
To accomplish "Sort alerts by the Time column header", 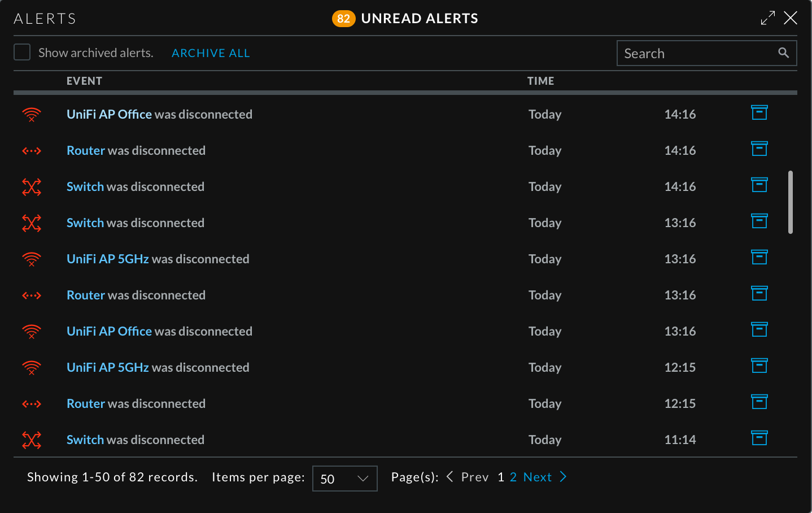I will coord(540,81).
